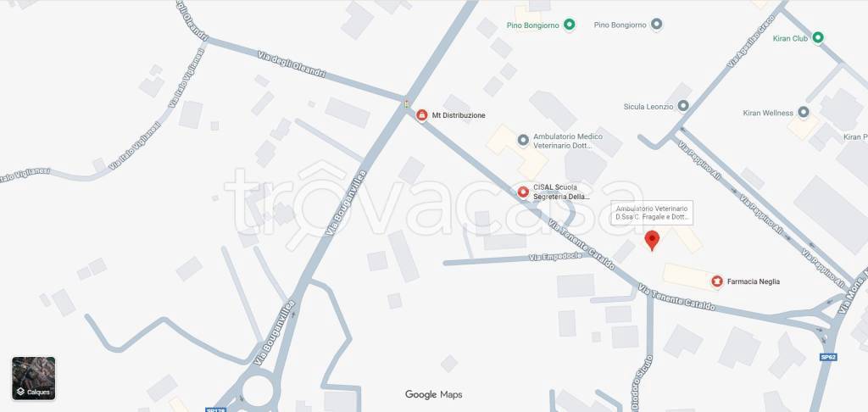Click the Ambulatorio Veterinario info label box

point(652,213)
